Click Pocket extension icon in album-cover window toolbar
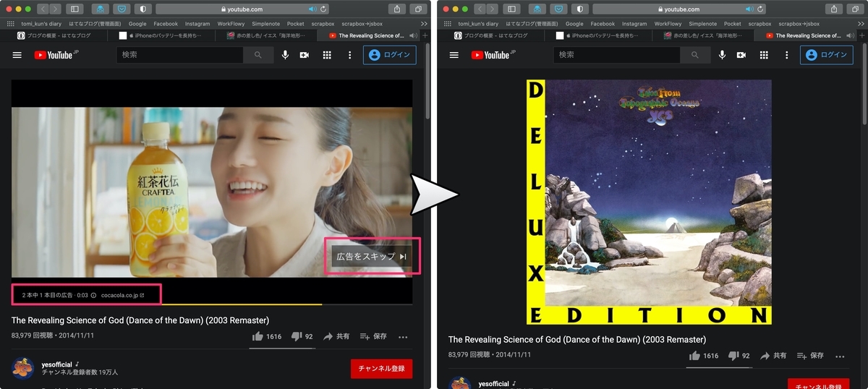868x389 pixels. (x=557, y=9)
